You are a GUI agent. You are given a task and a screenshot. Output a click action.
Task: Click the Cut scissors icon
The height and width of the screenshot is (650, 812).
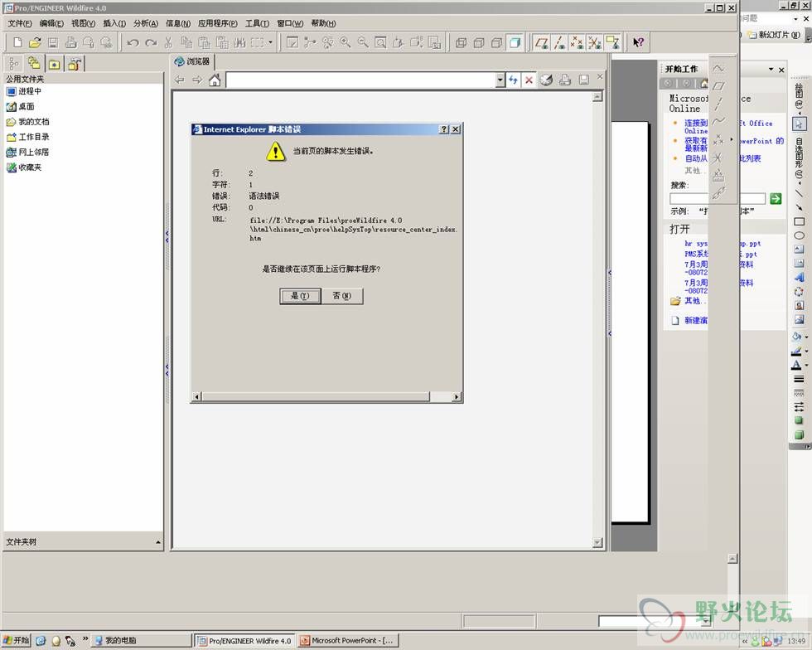pyautogui.click(x=168, y=42)
